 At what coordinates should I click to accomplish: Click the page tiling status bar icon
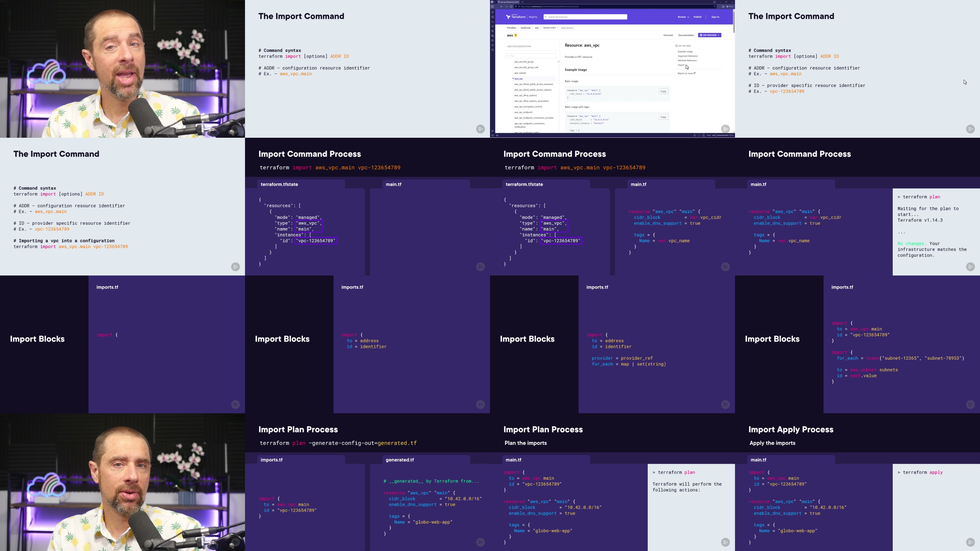[x=699, y=135]
